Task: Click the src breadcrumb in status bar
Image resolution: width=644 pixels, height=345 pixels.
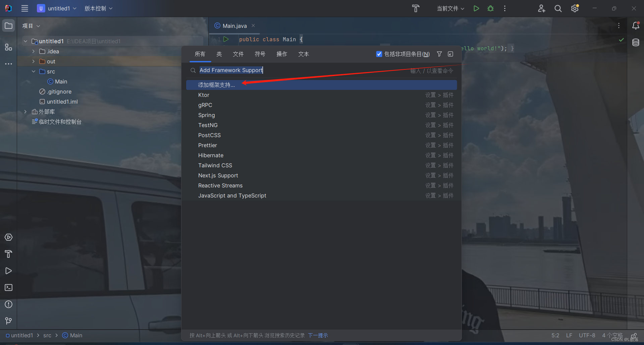Action: point(47,335)
